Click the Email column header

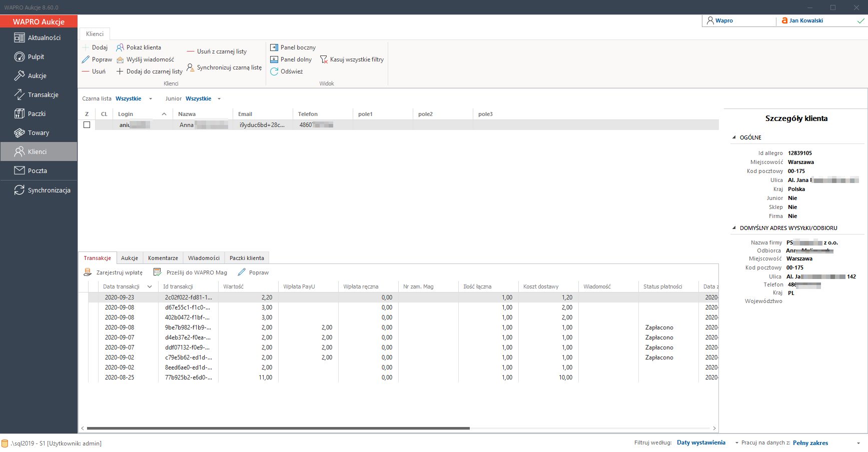point(263,114)
